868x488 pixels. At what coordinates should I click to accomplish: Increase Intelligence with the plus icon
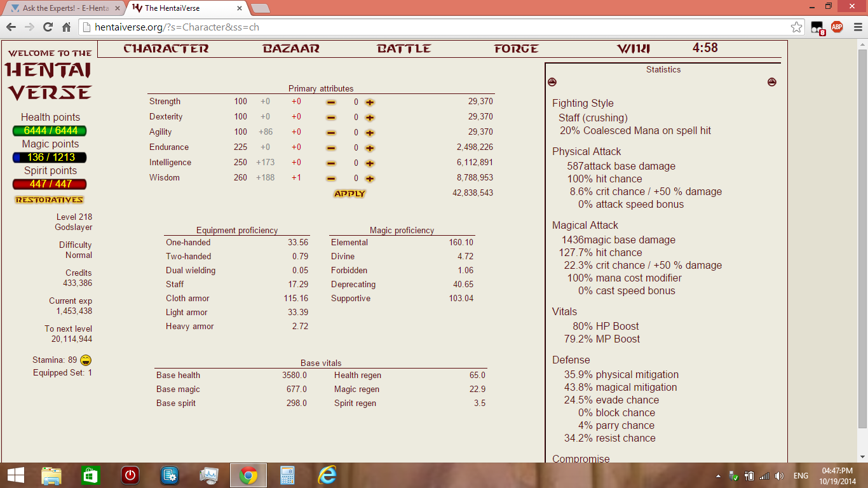370,163
